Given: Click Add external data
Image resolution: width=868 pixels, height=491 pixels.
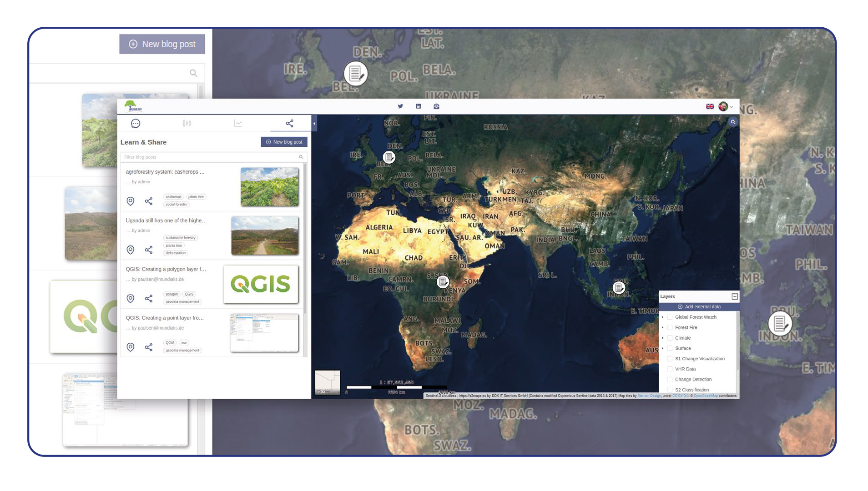Looking at the screenshot, I should [x=699, y=307].
